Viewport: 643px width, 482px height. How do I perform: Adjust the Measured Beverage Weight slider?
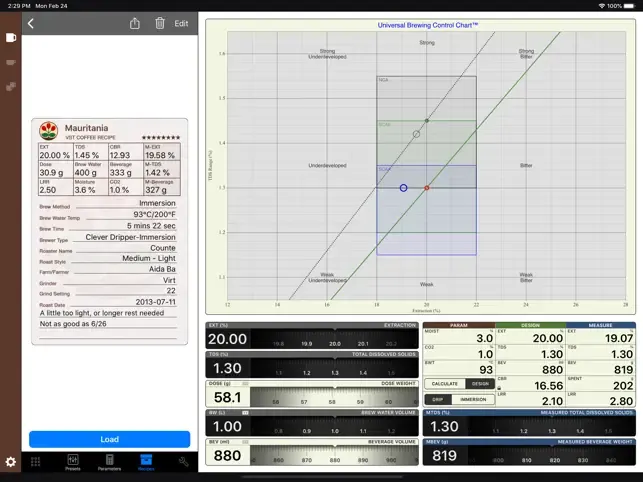pos(552,456)
